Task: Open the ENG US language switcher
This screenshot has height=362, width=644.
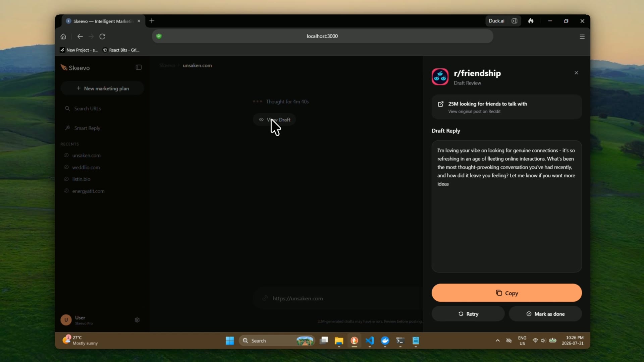Action: pyautogui.click(x=522, y=341)
